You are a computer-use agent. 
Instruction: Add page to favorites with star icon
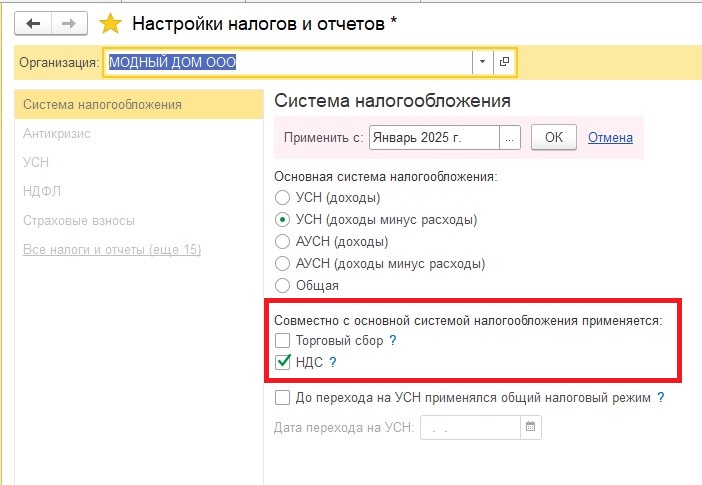point(110,23)
